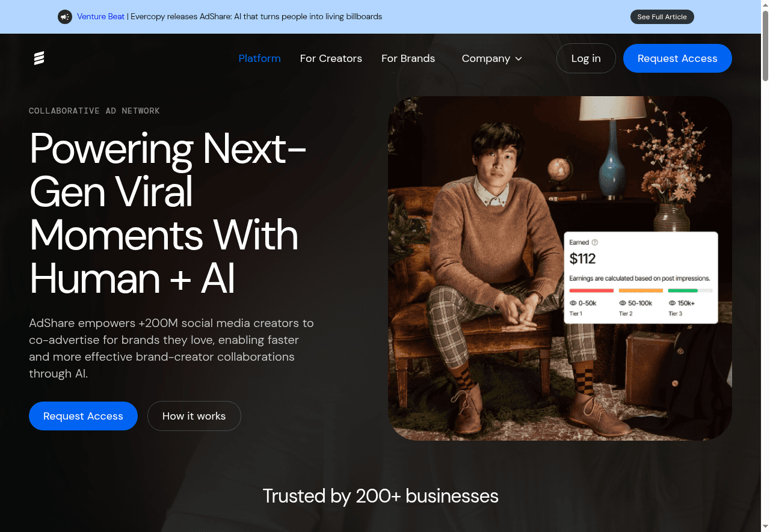770x532 pixels.
Task: Click the megaphone announcement icon in banner
Action: click(65, 17)
